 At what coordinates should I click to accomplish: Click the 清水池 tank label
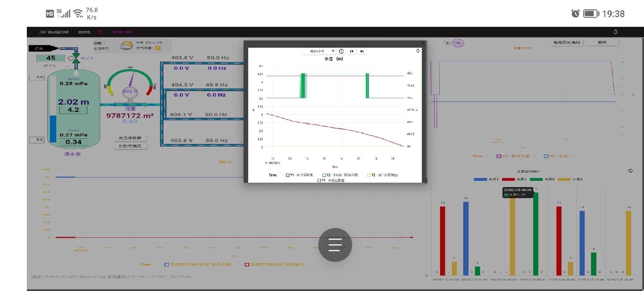click(x=72, y=154)
